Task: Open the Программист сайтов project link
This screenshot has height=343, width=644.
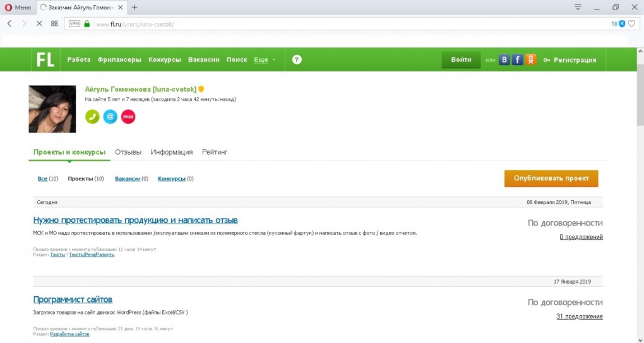Action: coord(73,299)
